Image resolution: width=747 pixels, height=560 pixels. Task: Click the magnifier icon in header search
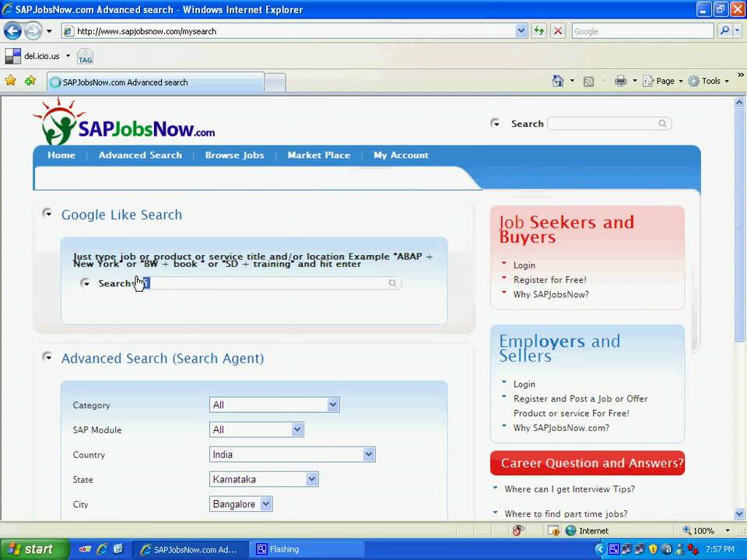click(663, 124)
